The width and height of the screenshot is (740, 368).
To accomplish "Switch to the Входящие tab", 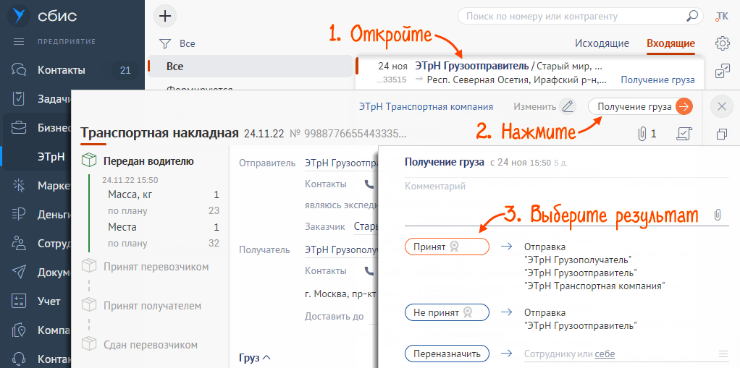I will (x=671, y=43).
